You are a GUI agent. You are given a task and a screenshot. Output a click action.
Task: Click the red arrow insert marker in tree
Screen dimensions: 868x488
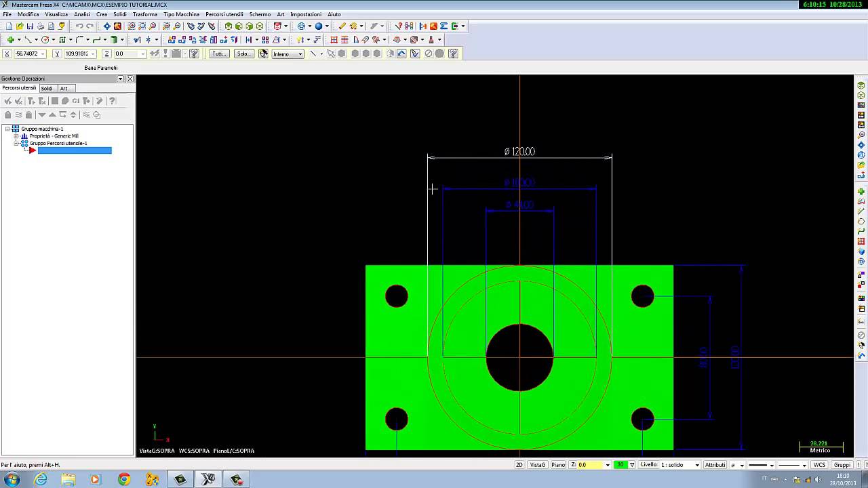(32, 150)
